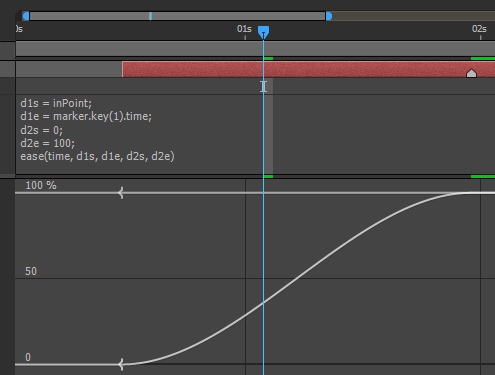
Task: Click the graph arrow marker at 100% line
Action: (x=121, y=193)
